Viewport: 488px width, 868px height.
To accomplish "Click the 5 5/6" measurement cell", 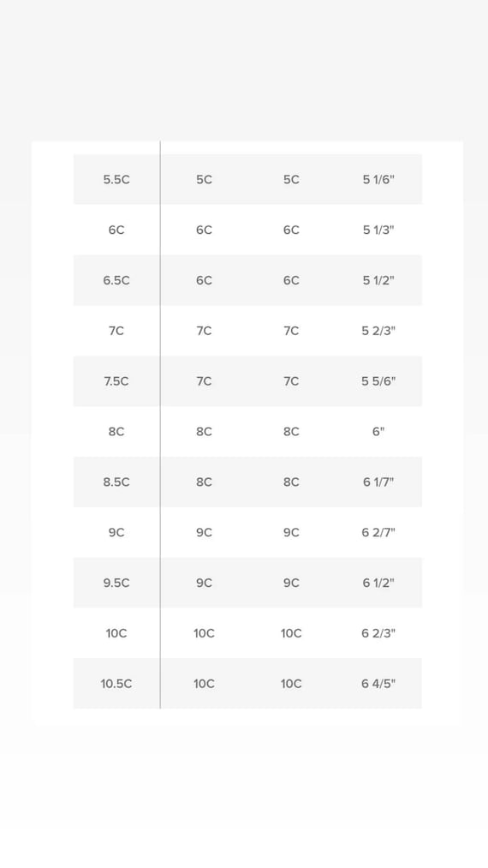I will (x=378, y=380).
